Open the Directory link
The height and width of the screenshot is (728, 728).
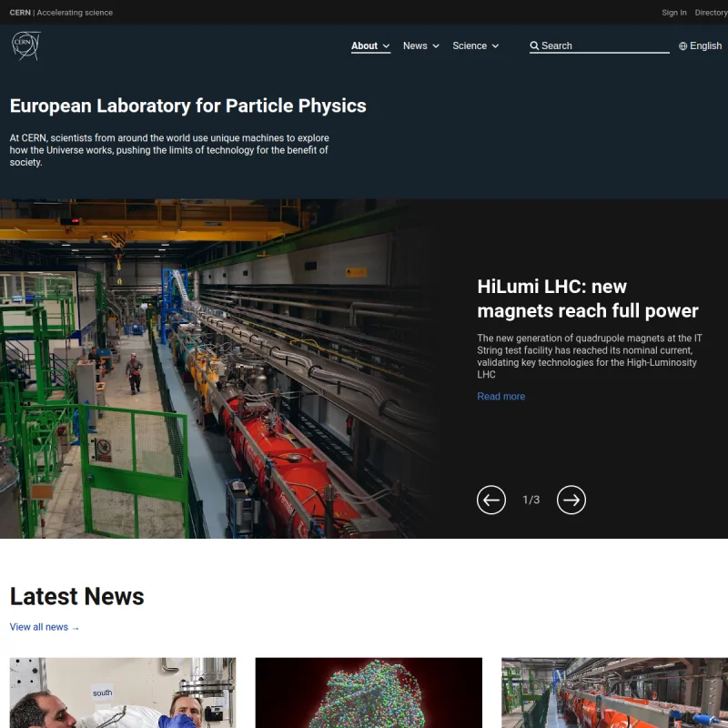pyautogui.click(x=711, y=13)
